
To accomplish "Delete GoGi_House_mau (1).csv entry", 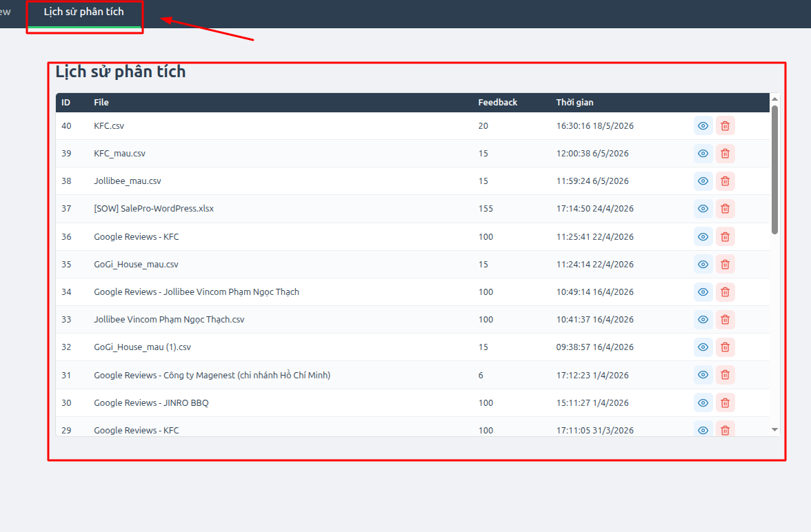I will 725,347.
